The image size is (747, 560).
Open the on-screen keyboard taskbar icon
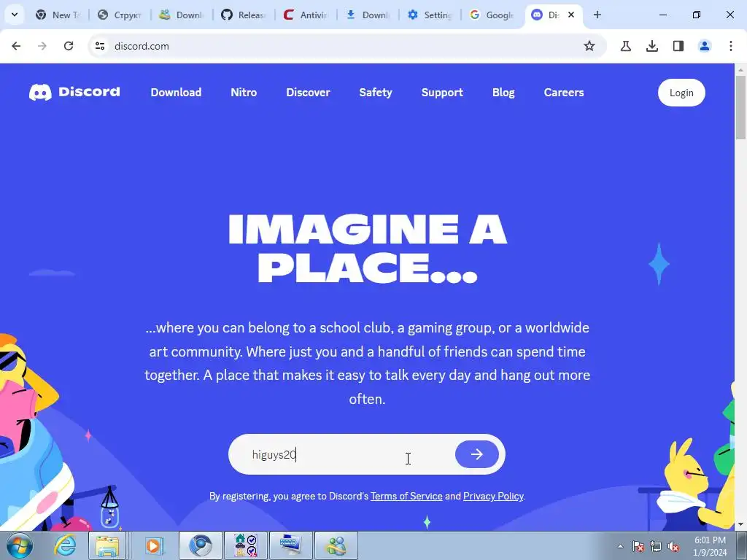click(x=291, y=545)
